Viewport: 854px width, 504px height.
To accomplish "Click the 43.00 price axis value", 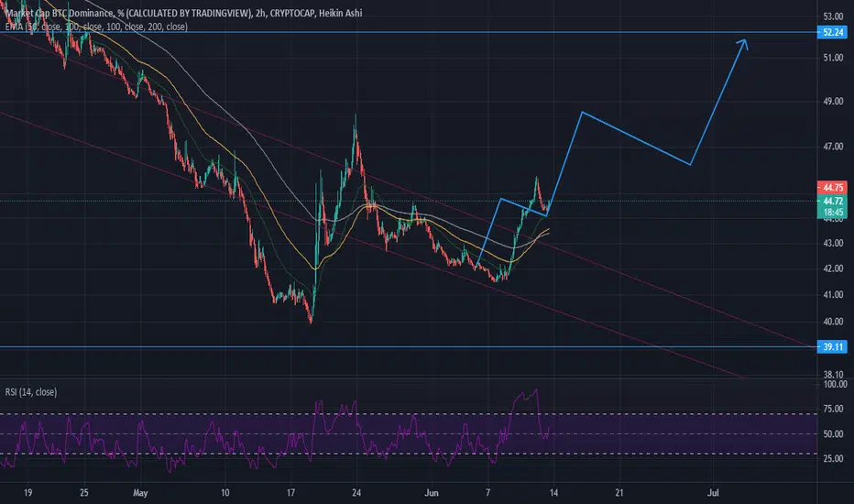I will (x=833, y=243).
